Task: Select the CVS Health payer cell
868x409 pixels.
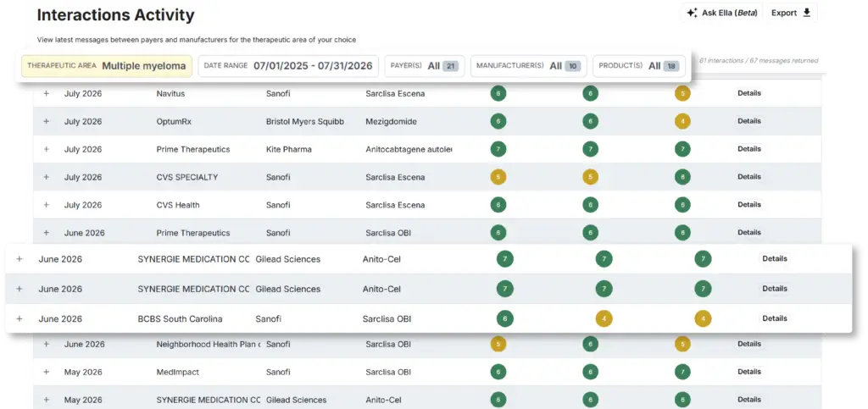Action: click(178, 205)
